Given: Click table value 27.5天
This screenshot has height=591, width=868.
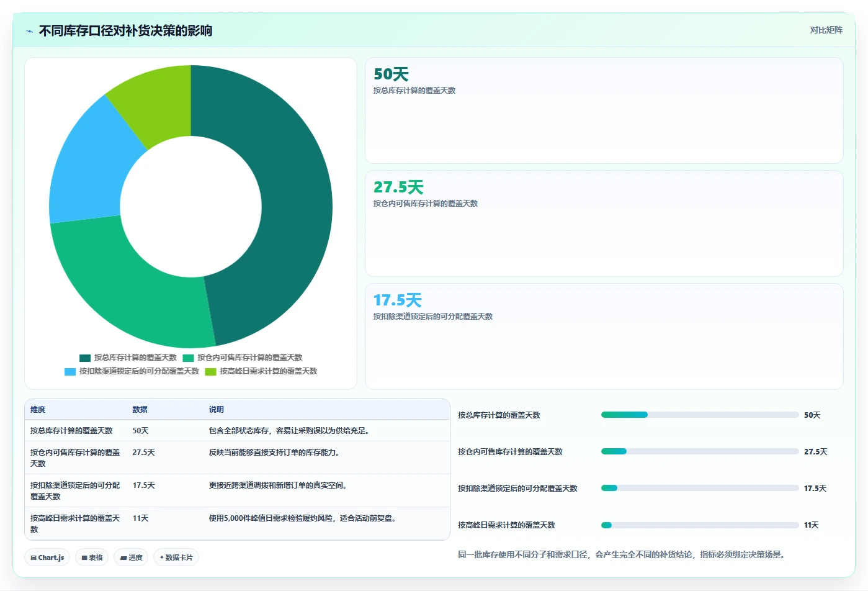Looking at the screenshot, I should click(x=143, y=453).
